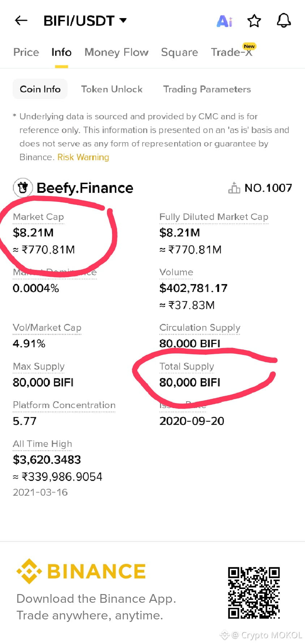
Task: Go to the Square tab
Action: [x=179, y=52]
